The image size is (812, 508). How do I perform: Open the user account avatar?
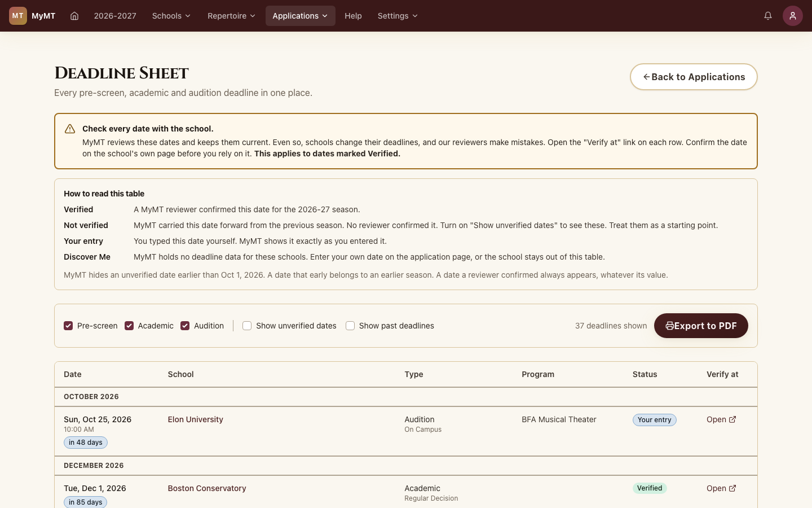[793, 16]
